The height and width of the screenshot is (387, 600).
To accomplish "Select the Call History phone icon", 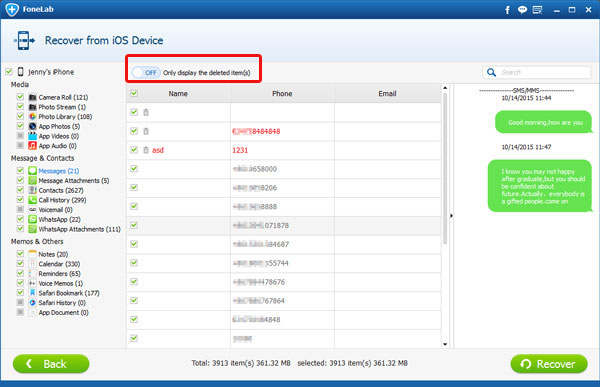I will (x=33, y=200).
